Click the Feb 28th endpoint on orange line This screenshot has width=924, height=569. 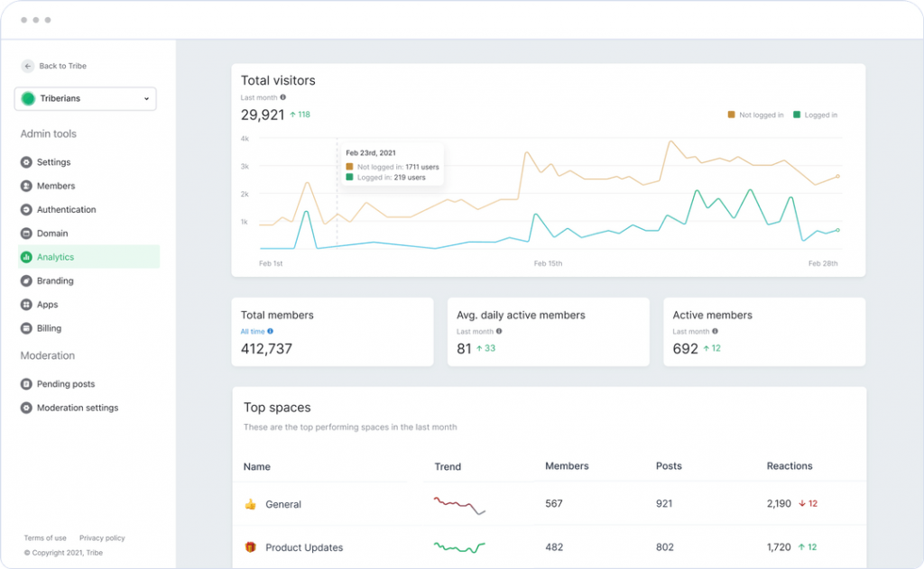(x=837, y=177)
